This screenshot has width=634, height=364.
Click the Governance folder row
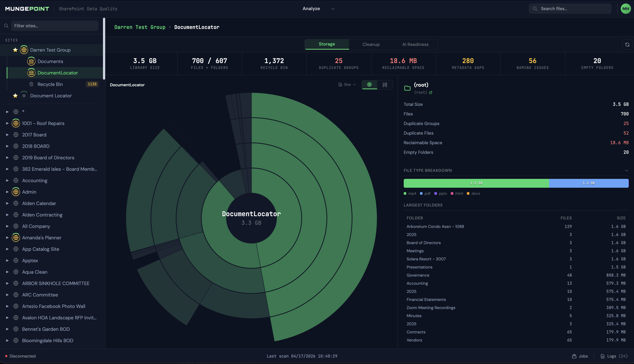[x=516, y=275]
